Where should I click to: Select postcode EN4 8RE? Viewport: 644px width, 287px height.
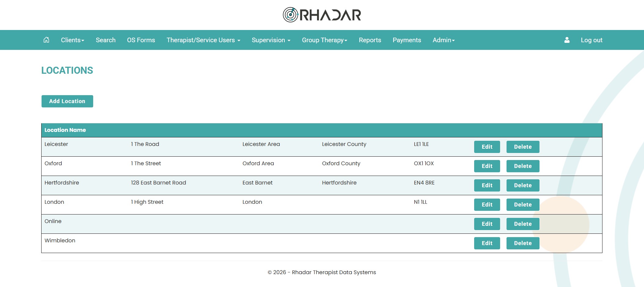click(x=424, y=183)
